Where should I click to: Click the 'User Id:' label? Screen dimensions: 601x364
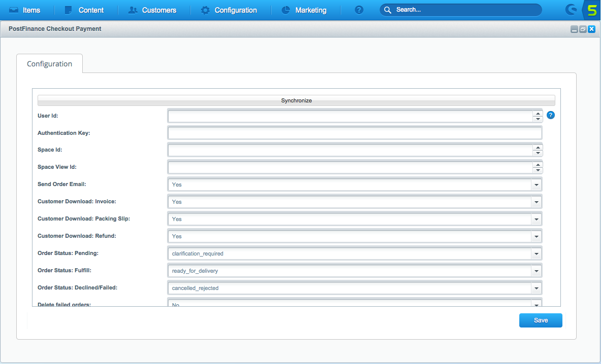point(48,116)
